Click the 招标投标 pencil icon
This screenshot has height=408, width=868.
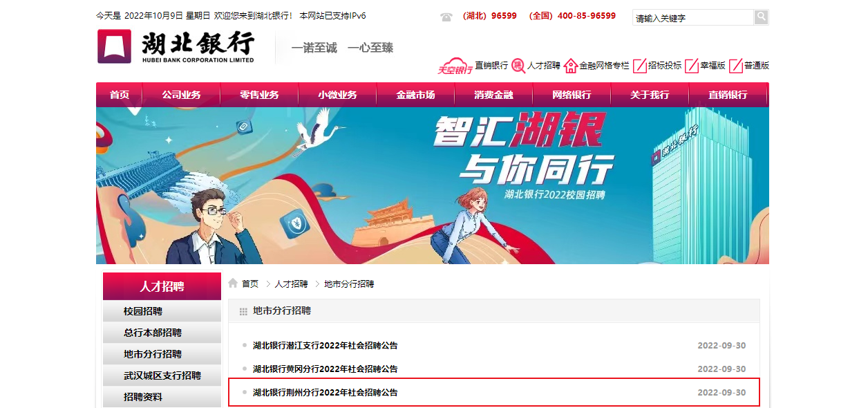[640, 66]
